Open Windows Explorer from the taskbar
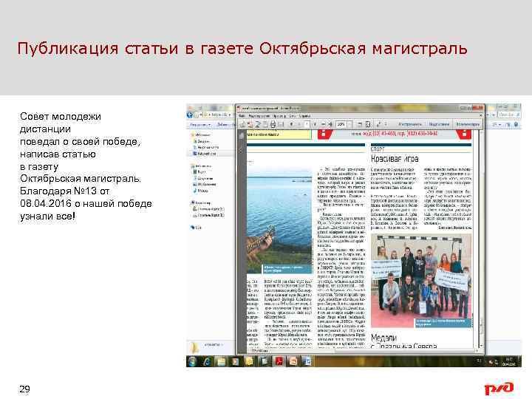 [x=221, y=361]
